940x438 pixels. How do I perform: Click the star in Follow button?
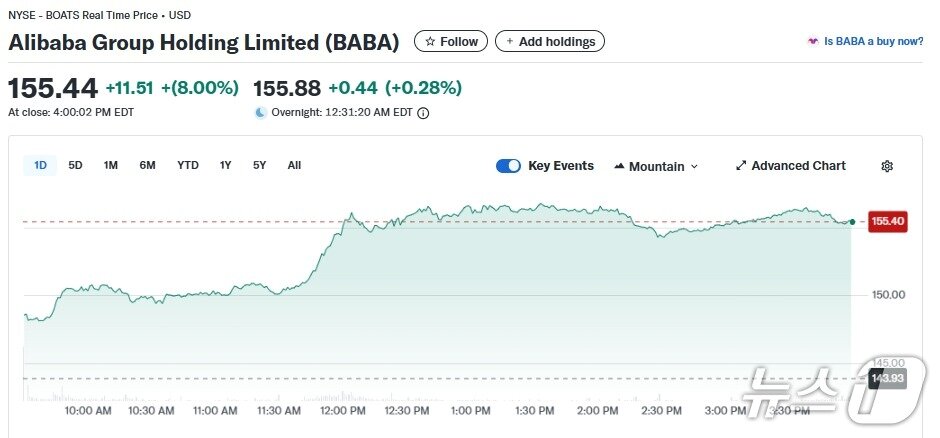(430, 41)
